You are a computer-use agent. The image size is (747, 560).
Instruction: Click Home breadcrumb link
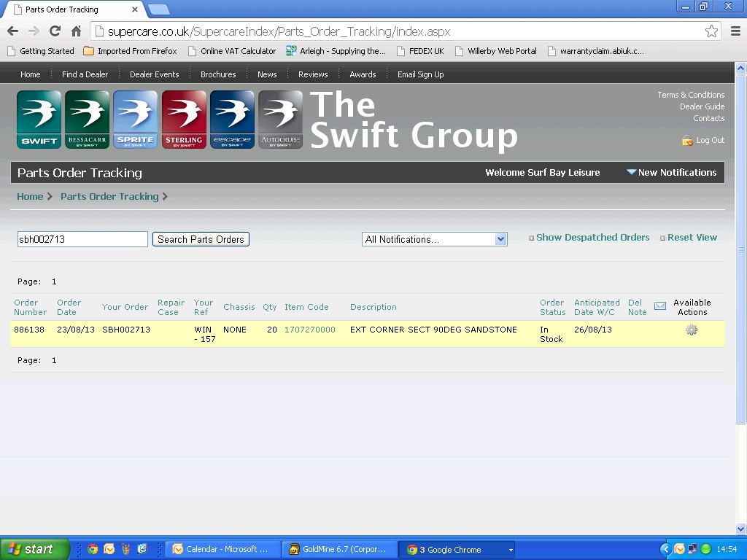click(x=30, y=196)
